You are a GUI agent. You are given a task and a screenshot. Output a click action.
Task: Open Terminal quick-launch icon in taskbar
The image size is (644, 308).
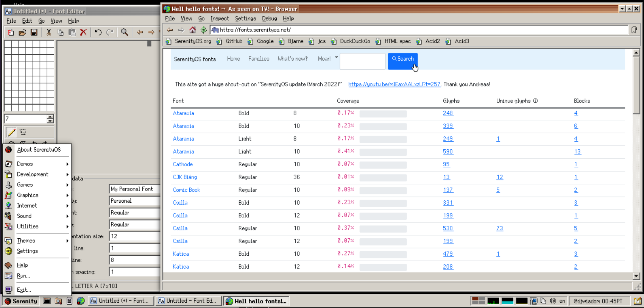(47, 301)
